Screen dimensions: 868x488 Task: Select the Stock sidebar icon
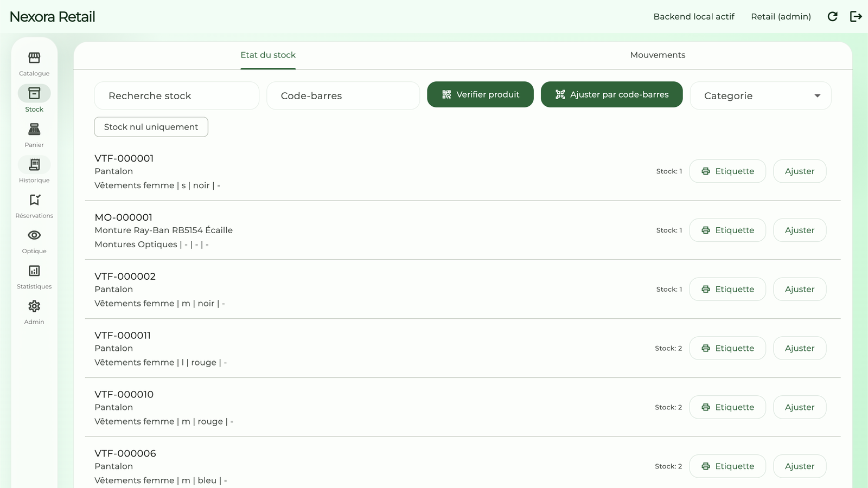pyautogui.click(x=34, y=93)
